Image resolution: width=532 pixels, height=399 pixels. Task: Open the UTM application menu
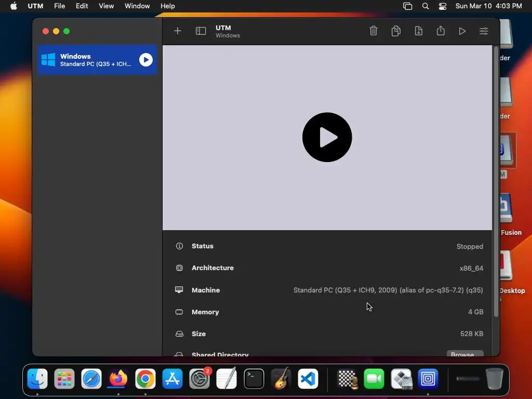pyautogui.click(x=35, y=6)
